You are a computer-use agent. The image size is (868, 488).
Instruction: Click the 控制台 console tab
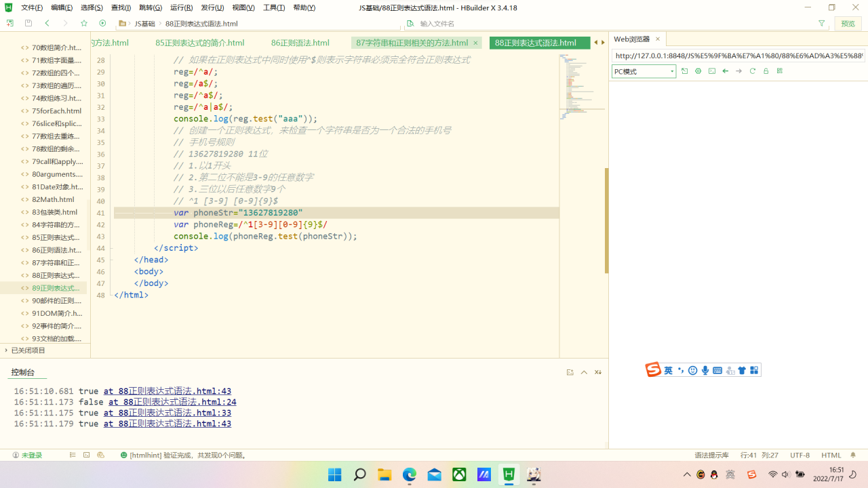point(23,372)
